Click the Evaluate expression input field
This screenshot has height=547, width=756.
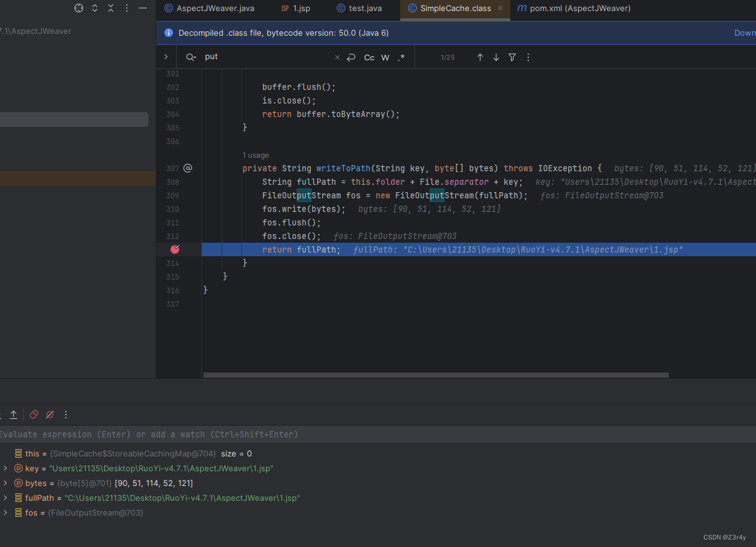pyautogui.click(x=378, y=434)
